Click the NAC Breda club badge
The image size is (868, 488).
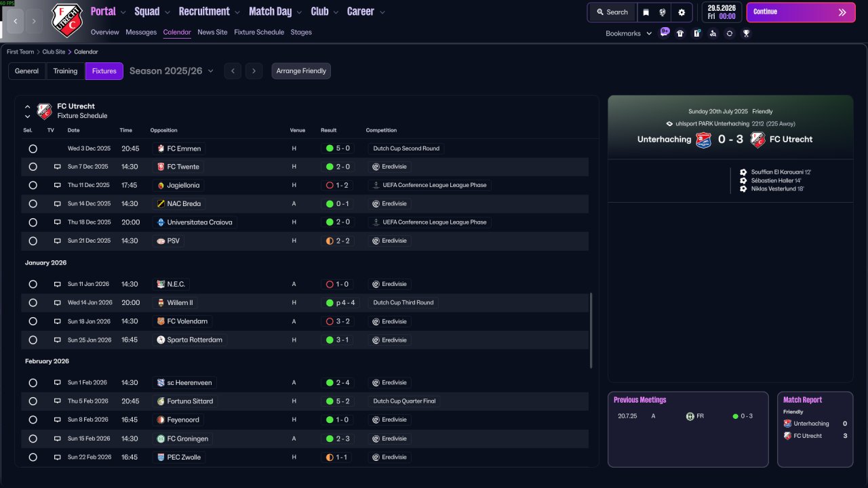[x=161, y=203]
